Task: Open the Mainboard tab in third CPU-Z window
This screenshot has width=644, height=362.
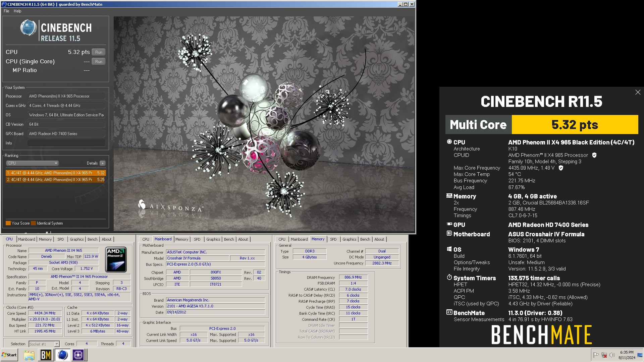Action: pos(299,239)
